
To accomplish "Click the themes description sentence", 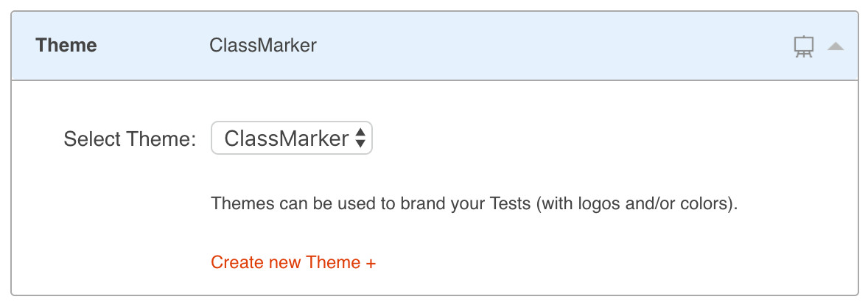I will click(474, 203).
